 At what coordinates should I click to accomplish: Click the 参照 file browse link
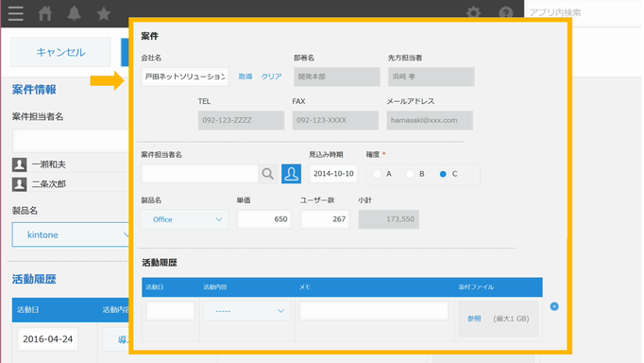click(x=474, y=319)
